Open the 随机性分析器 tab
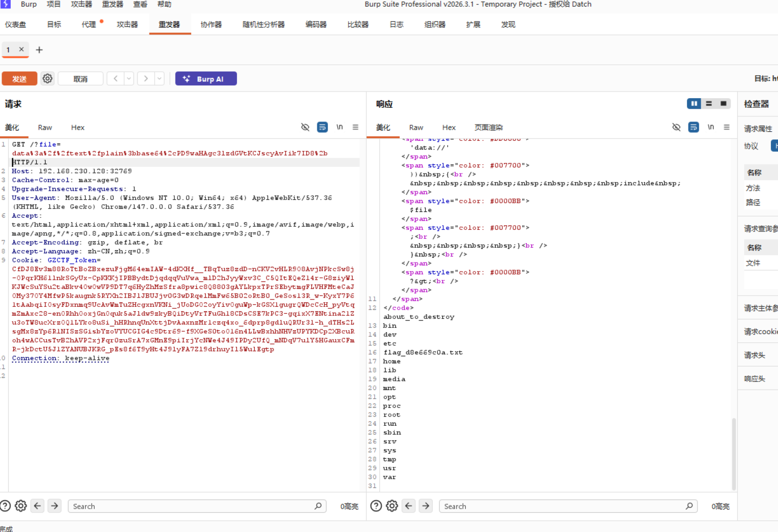The height and width of the screenshot is (532, 778). point(263,24)
